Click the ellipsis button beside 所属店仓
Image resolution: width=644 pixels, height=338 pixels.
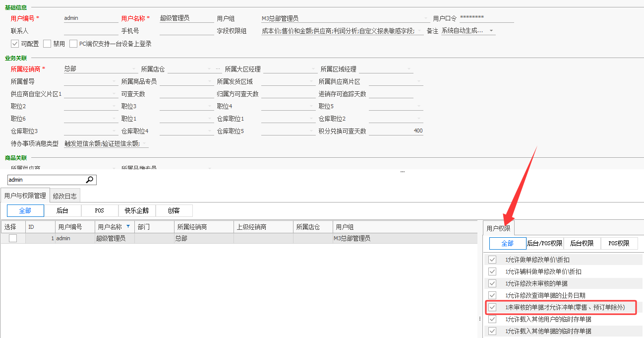[x=218, y=69]
